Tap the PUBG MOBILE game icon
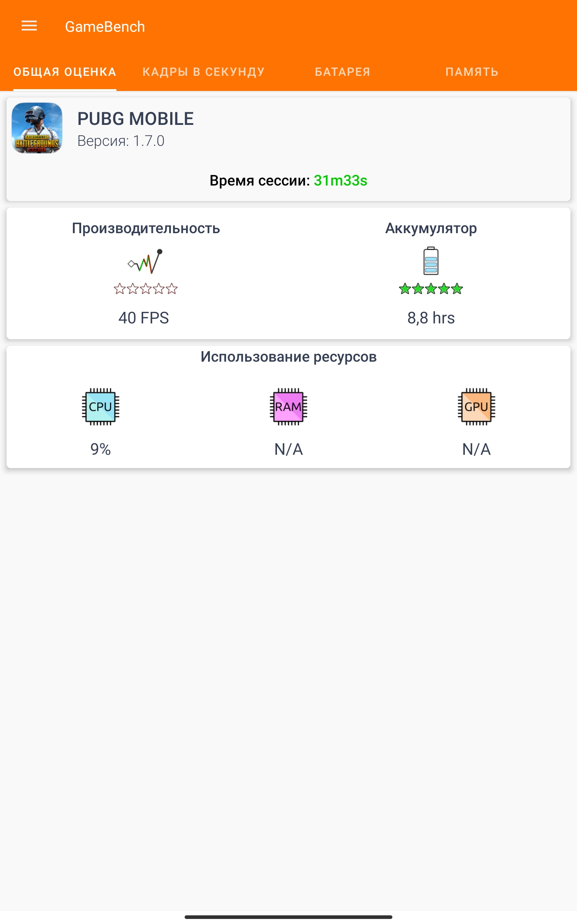The image size is (577, 924). coord(37,128)
